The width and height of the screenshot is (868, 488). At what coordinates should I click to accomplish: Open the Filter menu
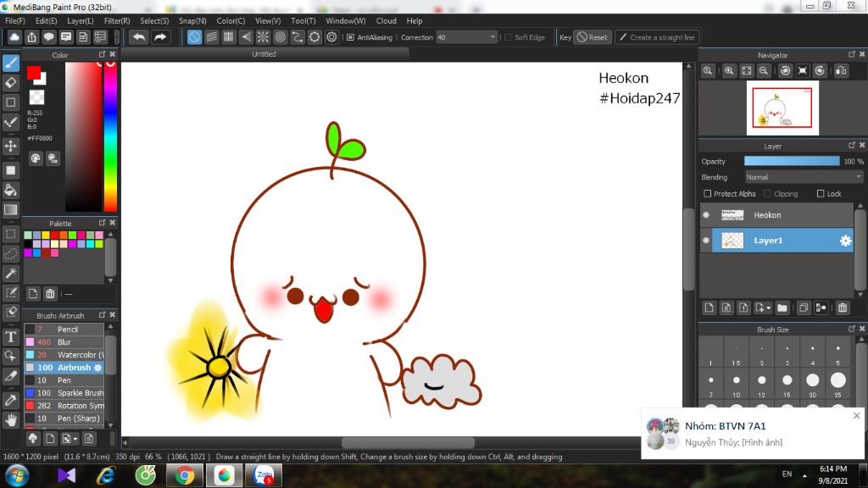(x=117, y=20)
